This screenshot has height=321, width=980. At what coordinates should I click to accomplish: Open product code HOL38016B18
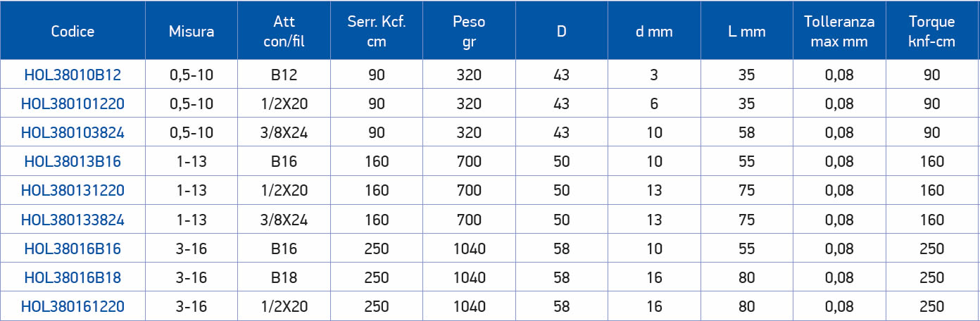pos(73,277)
